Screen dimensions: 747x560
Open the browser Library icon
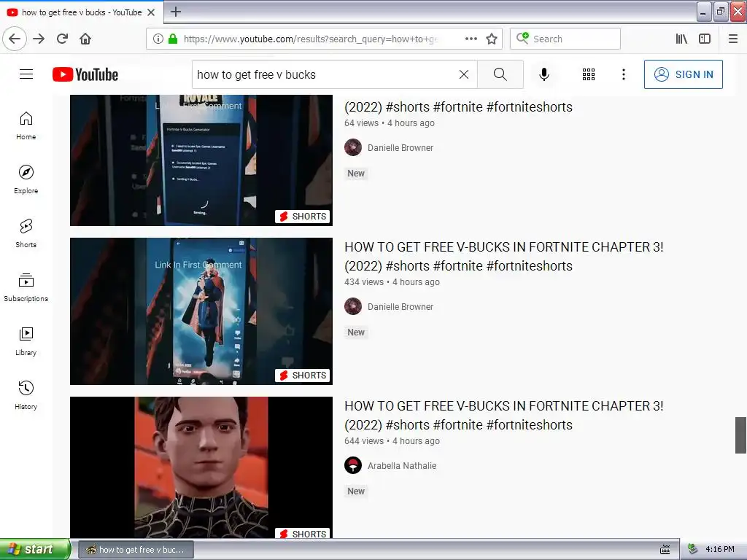[x=682, y=39]
